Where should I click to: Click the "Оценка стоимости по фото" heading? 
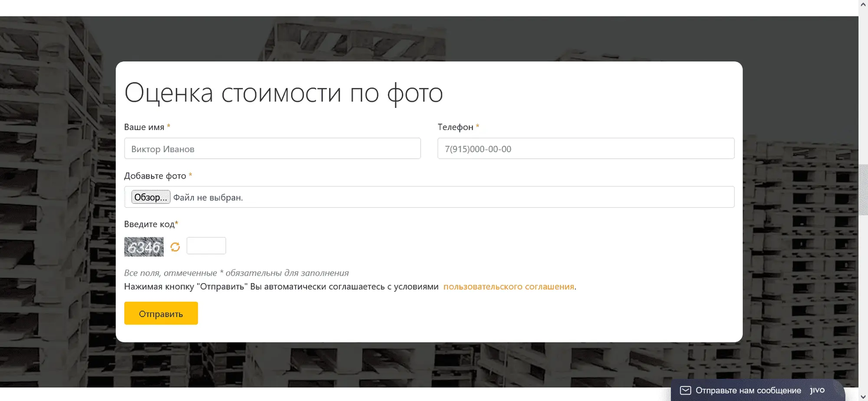click(x=283, y=93)
